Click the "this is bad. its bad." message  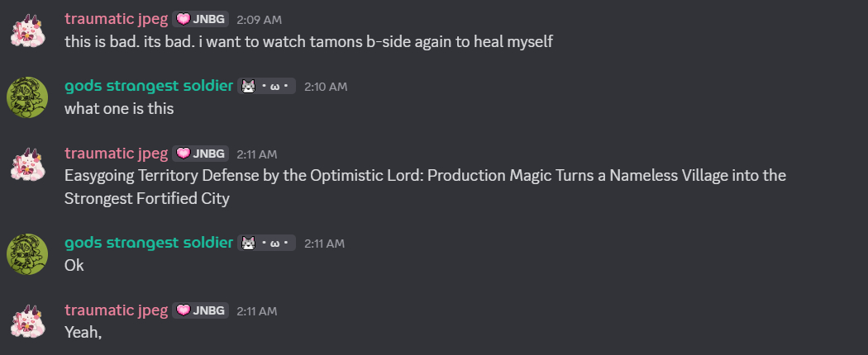[308, 41]
